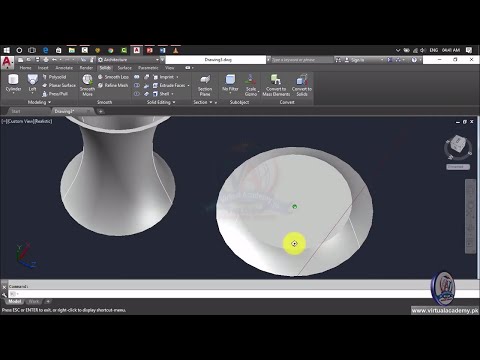Choose the Polysolid tool
The width and height of the screenshot is (480, 360).
pos(54,77)
